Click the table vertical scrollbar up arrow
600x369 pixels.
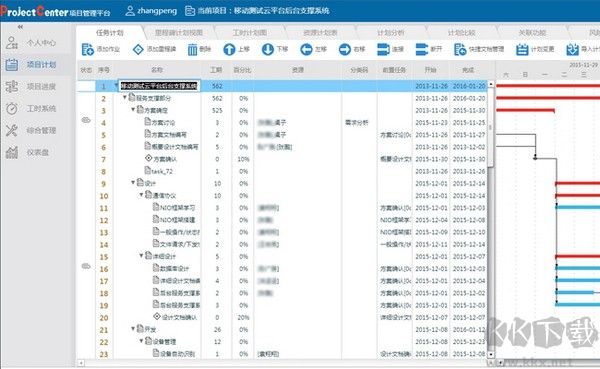(x=491, y=85)
